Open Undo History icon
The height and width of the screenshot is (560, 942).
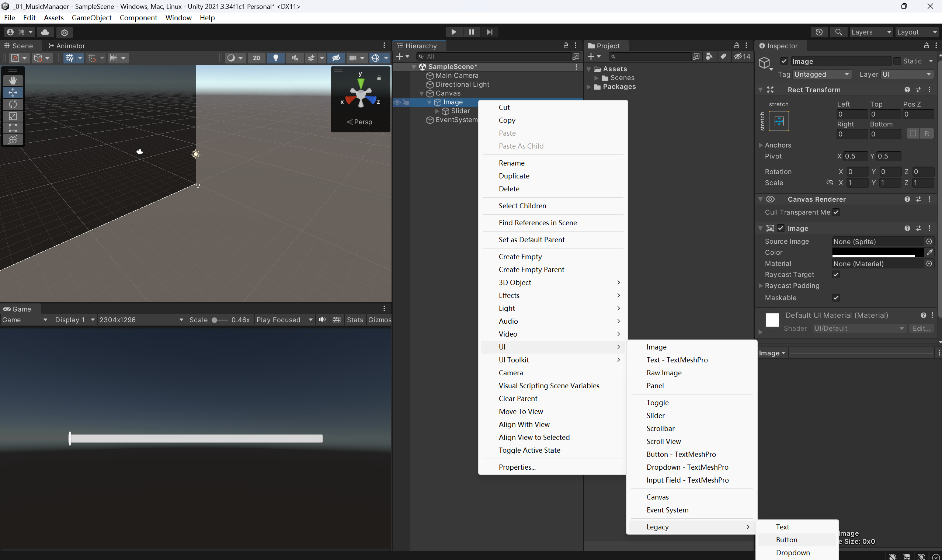(x=818, y=32)
